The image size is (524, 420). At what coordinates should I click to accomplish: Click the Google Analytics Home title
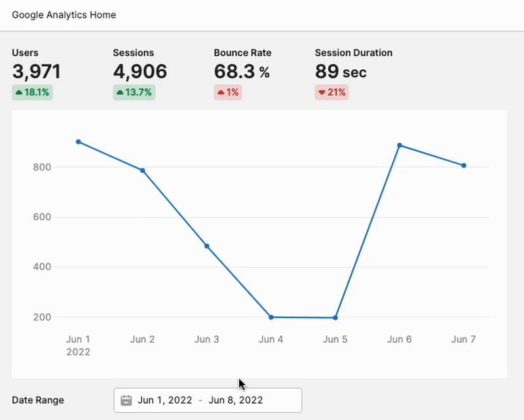point(64,14)
